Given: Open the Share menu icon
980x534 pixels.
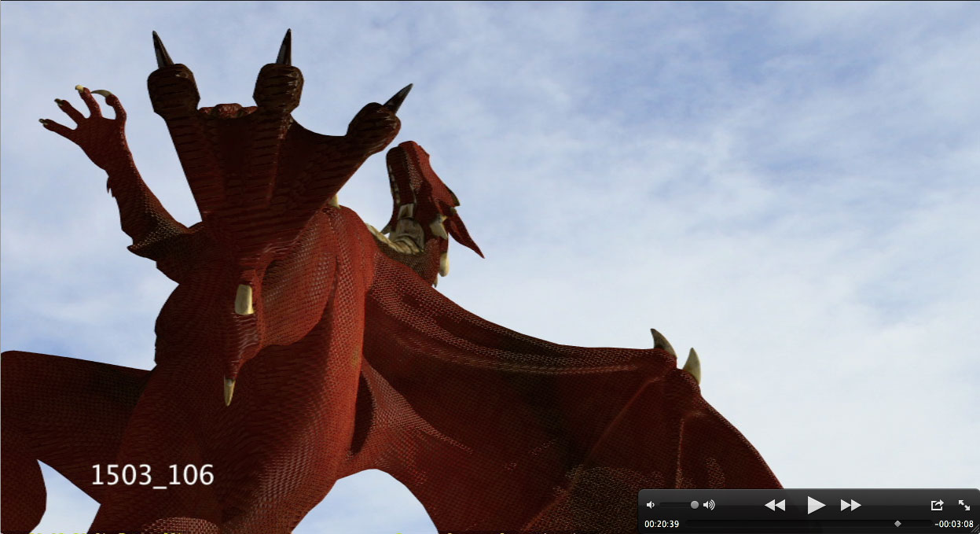Looking at the screenshot, I should (937, 505).
